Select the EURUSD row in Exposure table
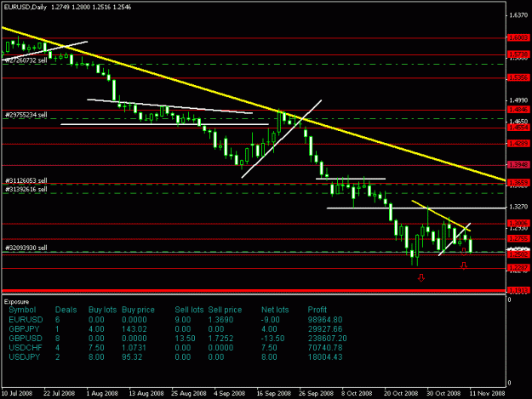Viewport: 532px width, 399px height. coord(175,320)
